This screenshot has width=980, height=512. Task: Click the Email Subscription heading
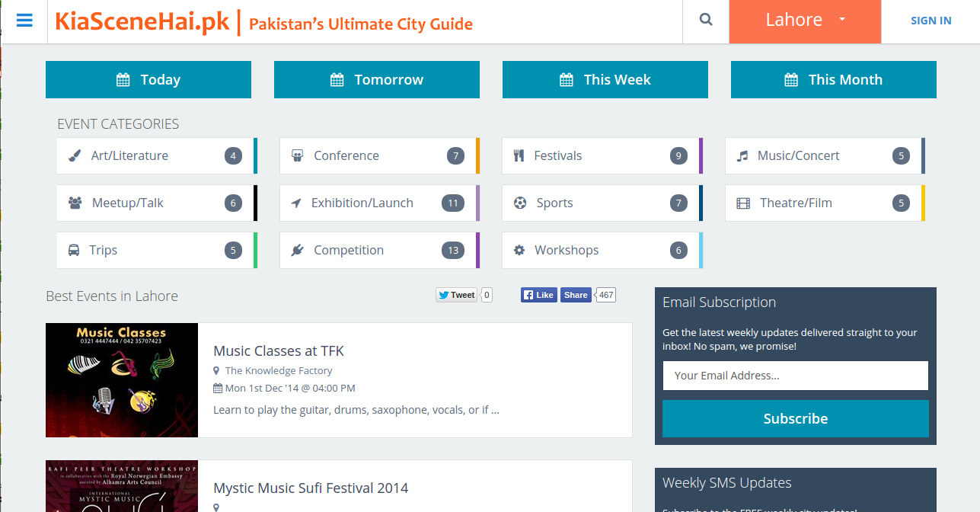click(x=719, y=302)
